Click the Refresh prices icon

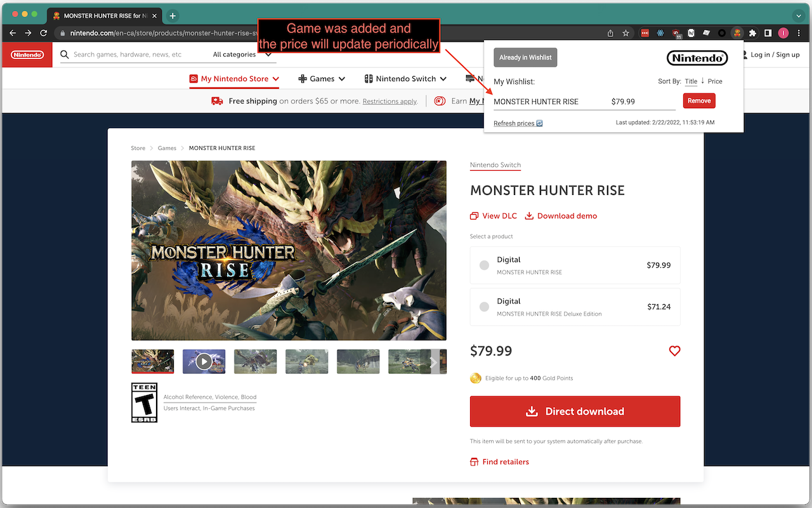[x=539, y=123]
